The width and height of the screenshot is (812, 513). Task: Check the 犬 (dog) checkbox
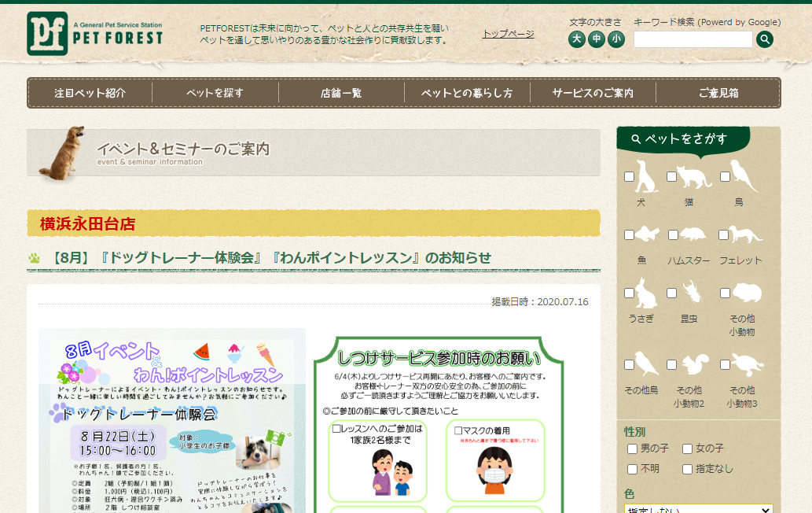[x=629, y=177]
